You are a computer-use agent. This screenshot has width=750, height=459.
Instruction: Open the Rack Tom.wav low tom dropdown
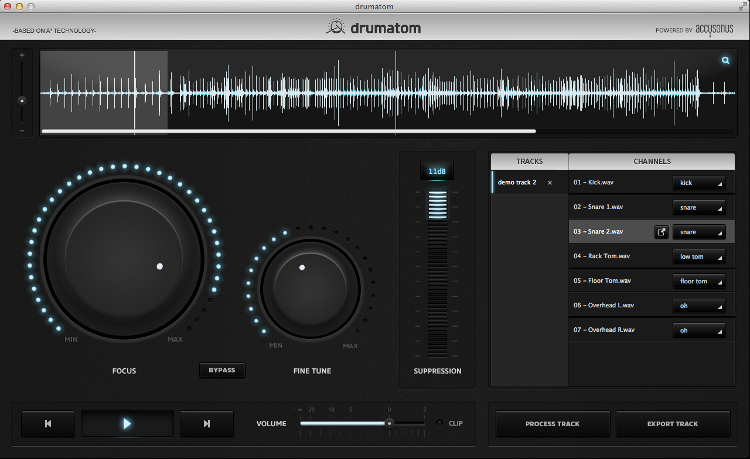[x=699, y=256]
